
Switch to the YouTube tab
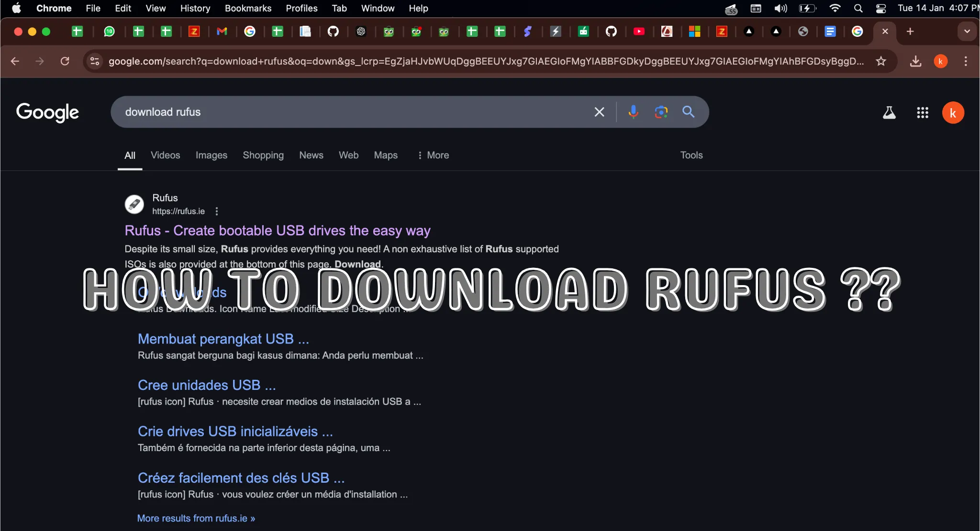click(639, 32)
